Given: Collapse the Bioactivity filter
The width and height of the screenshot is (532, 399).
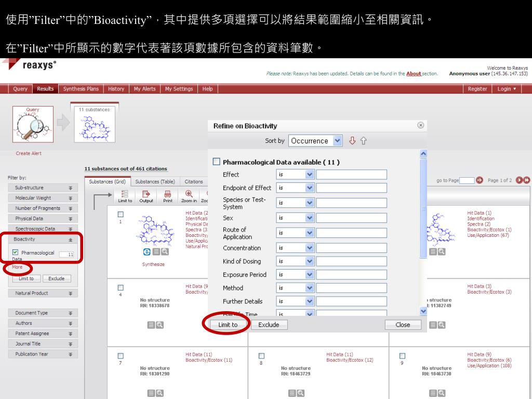Looking at the screenshot, I should [x=43, y=239].
